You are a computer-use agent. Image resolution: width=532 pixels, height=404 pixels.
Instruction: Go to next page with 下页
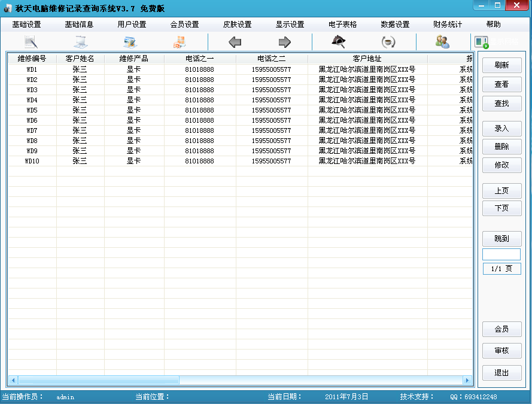point(502,208)
